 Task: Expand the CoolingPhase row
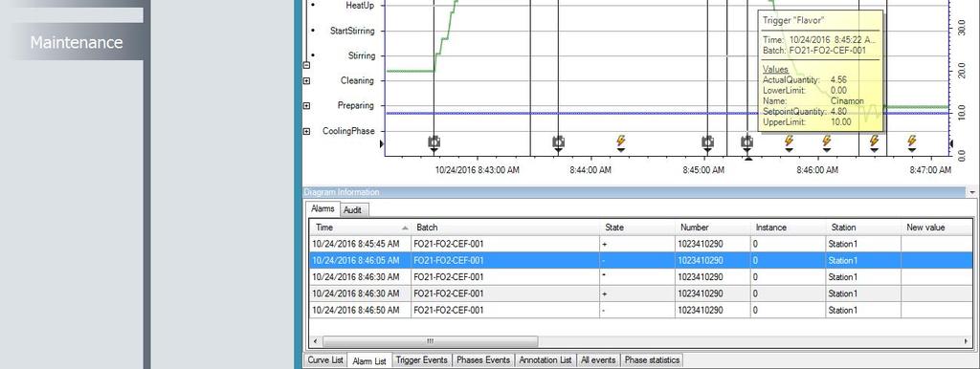point(306,131)
